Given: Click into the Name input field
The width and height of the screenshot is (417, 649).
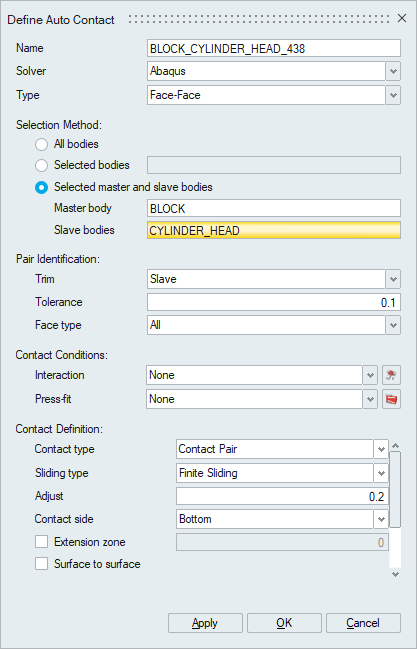Looking at the screenshot, I should coord(274,48).
